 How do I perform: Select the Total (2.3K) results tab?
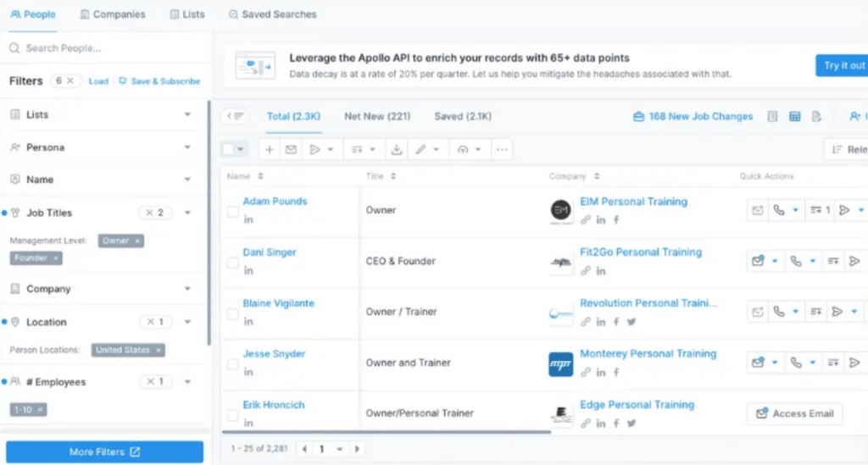(x=293, y=116)
